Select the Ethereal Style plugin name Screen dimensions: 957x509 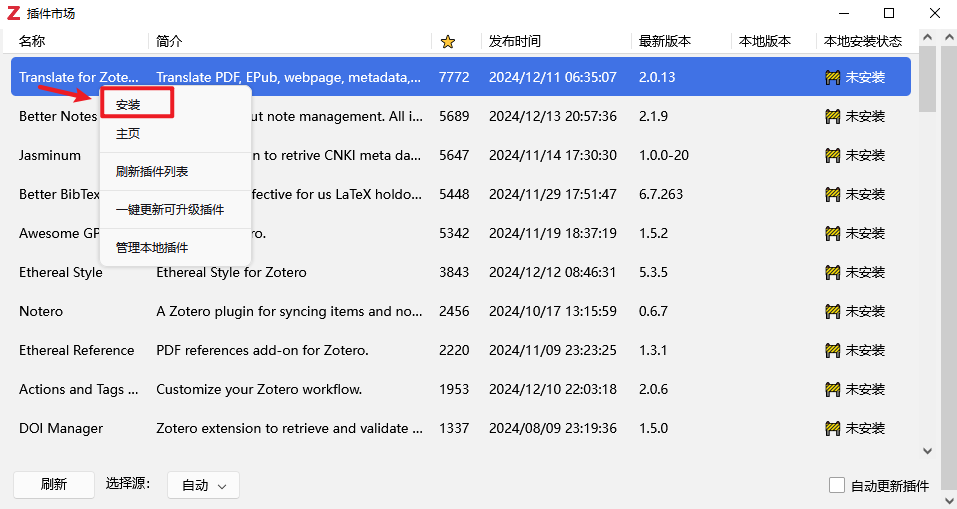[x=61, y=272]
